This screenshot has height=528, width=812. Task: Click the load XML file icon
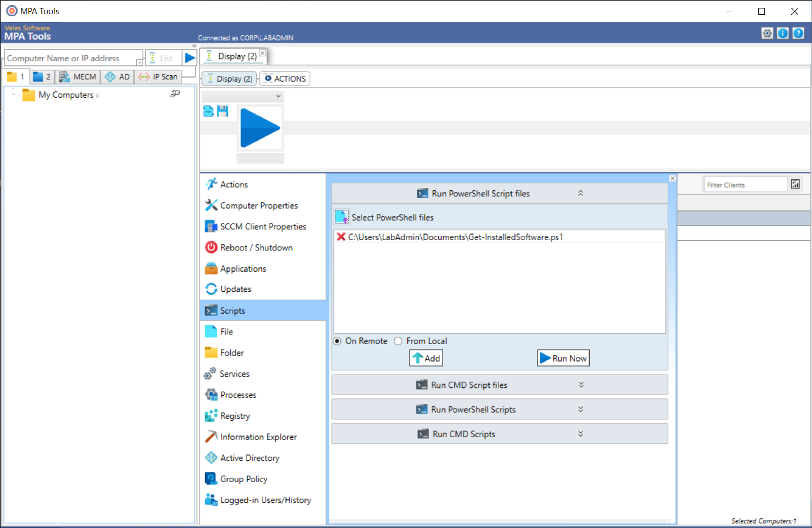click(208, 111)
